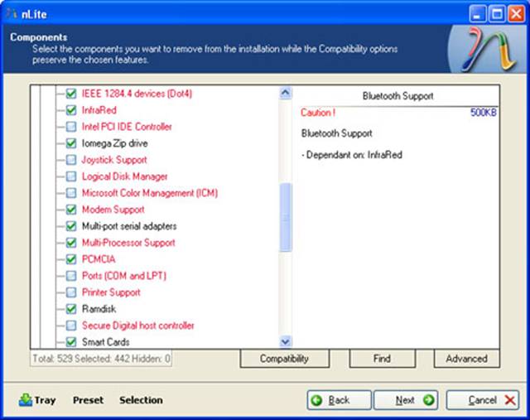The height and width of the screenshot is (420, 530).
Task: Open the Selection menu
Action: pyautogui.click(x=141, y=400)
